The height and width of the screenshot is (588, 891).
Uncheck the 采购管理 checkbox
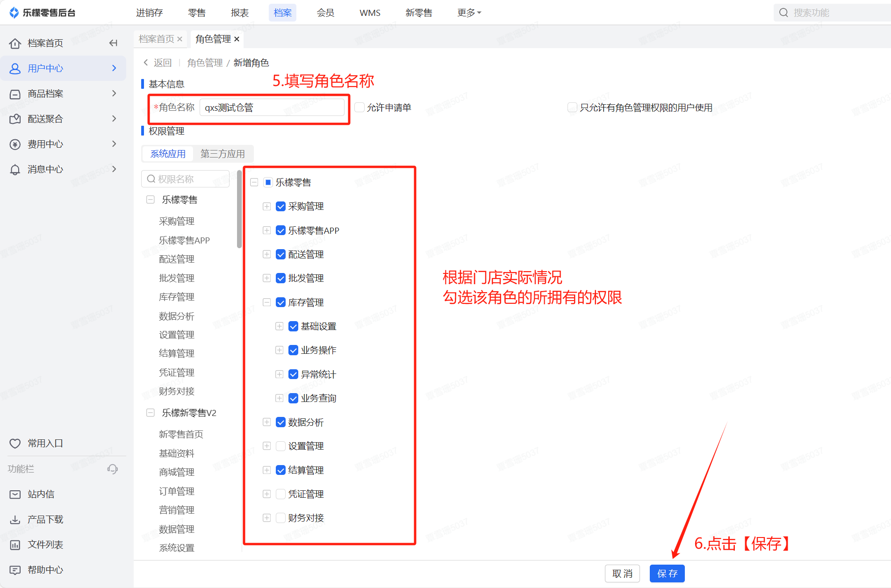click(x=280, y=206)
